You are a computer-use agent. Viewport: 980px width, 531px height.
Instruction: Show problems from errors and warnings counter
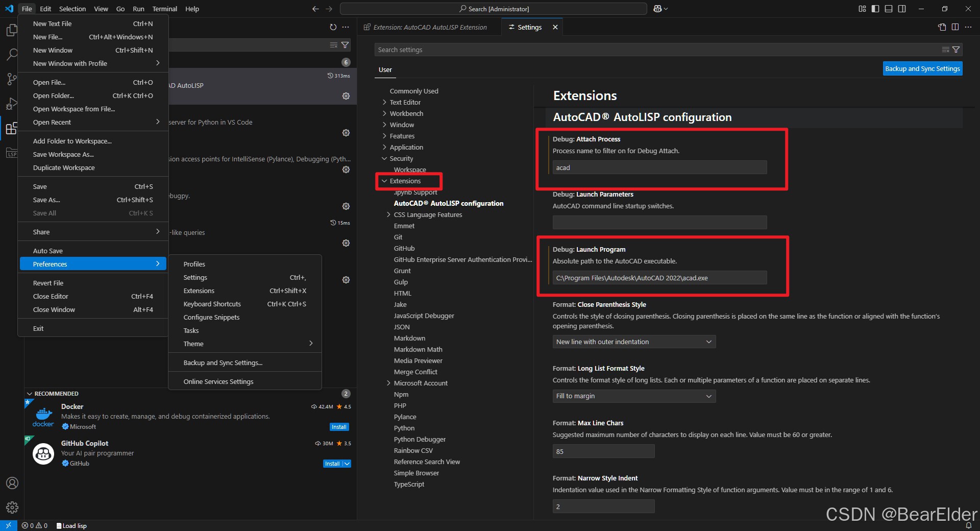pos(35,525)
